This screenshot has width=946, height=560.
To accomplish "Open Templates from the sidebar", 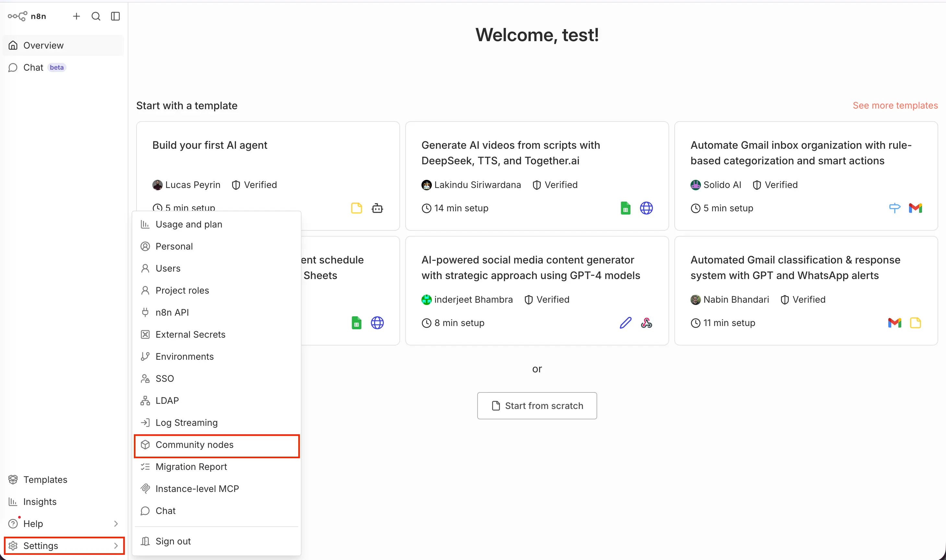I will click(64, 480).
